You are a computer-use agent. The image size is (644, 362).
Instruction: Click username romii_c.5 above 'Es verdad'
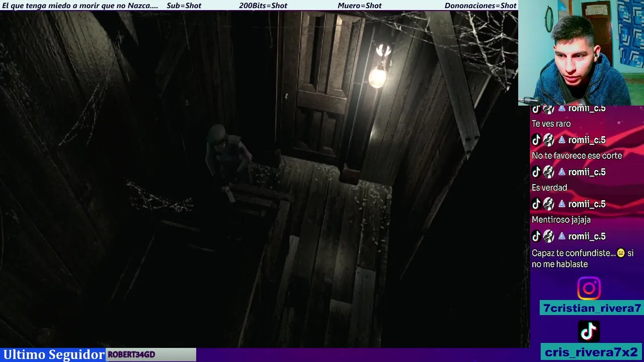(x=587, y=172)
